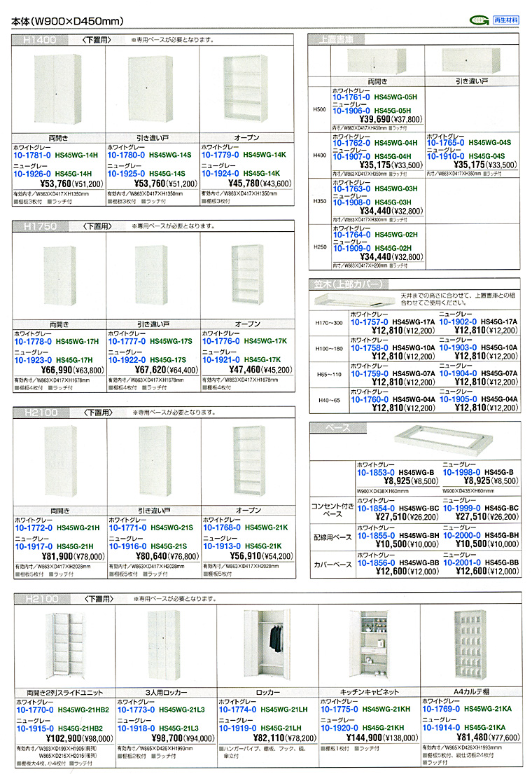The image size is (532, 774).
Task: Click the 3人用ロッカー product image
Action: pos(163,644)
